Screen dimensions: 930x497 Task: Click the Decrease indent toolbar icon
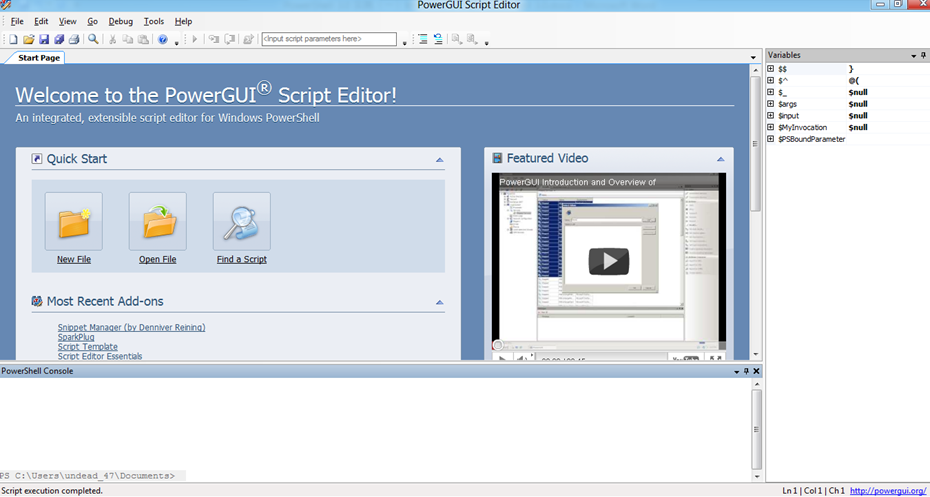tap(438, 39)
